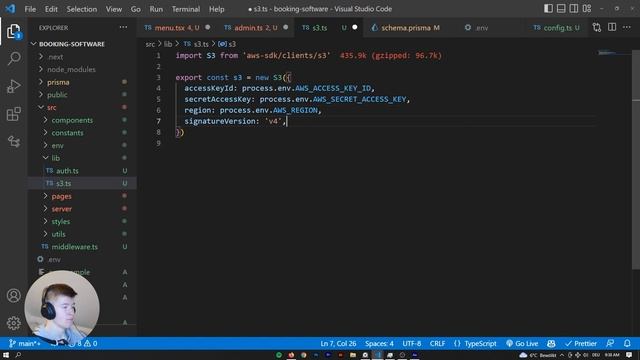
Task: Open Windows Start button
Action: tap(6, 355)
